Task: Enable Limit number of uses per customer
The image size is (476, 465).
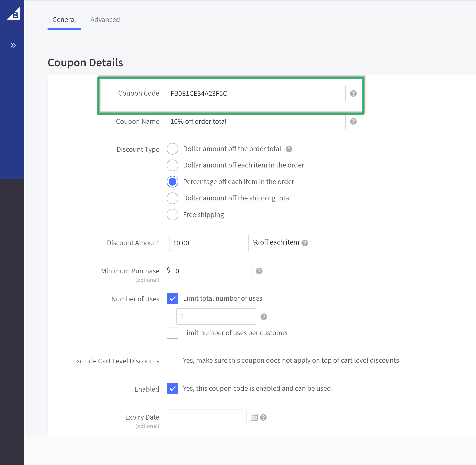Action: [x=173, y=333]
